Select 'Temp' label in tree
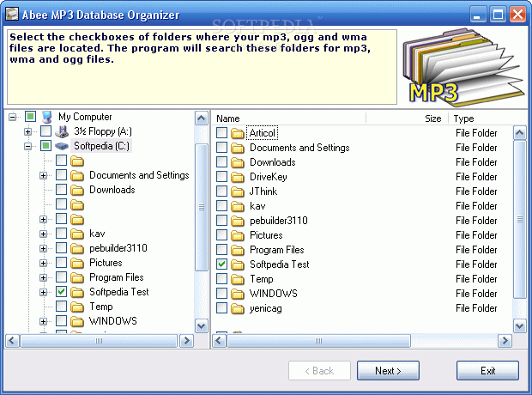532x395 pixels. coord(101,307)
